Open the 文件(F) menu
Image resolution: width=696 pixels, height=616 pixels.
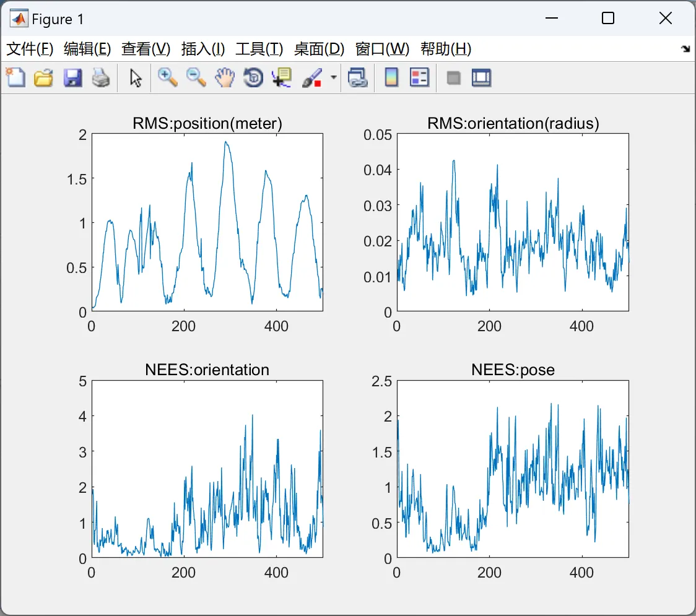(30, 49)
